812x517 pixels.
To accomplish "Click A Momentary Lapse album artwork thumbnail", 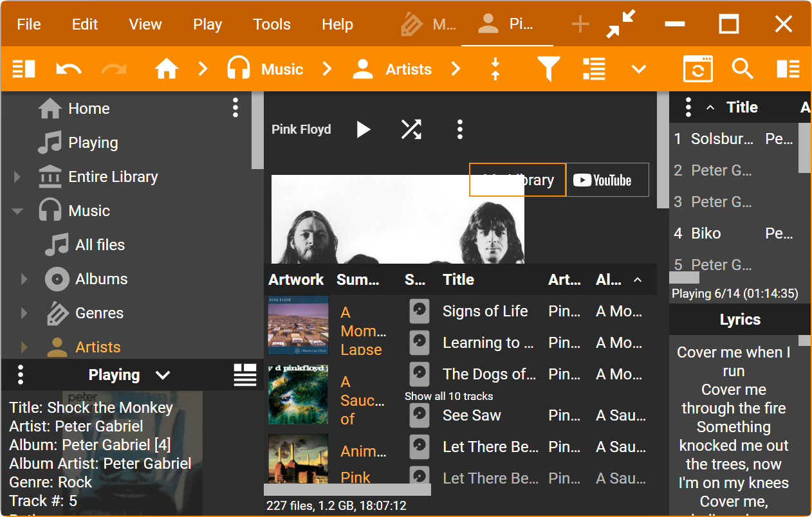I will tap(298, 325).
